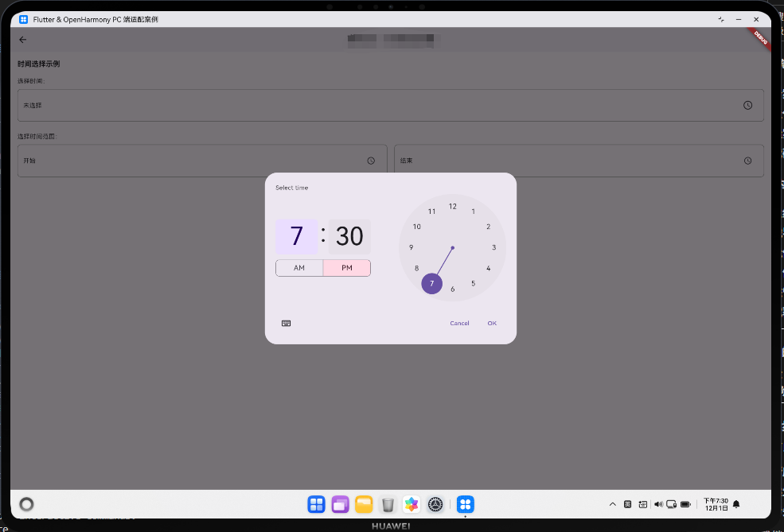Click the circle button at dock left
This screenshot has height=532, width=784.
coord(26,504)
